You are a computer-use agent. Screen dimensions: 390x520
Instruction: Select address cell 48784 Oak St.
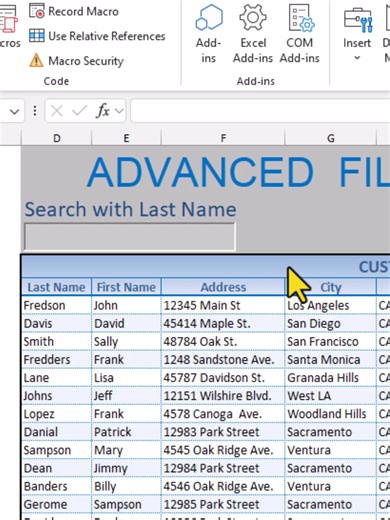coord(223,342)
